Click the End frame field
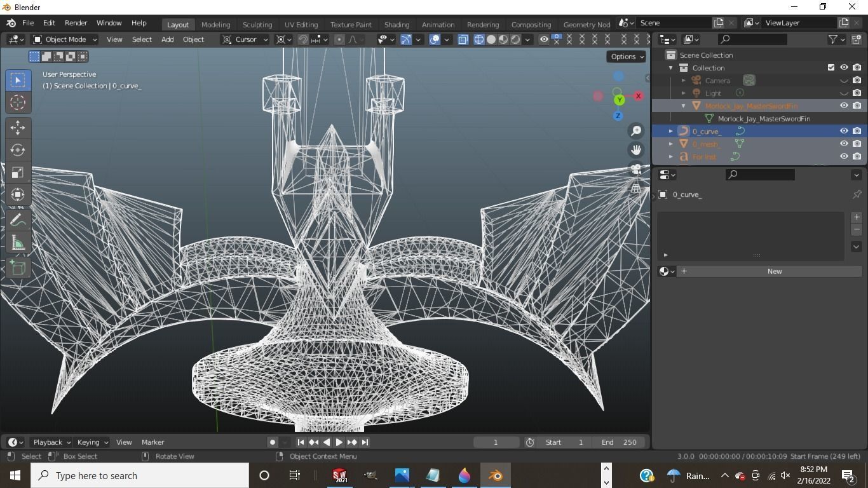 [619, 442]
